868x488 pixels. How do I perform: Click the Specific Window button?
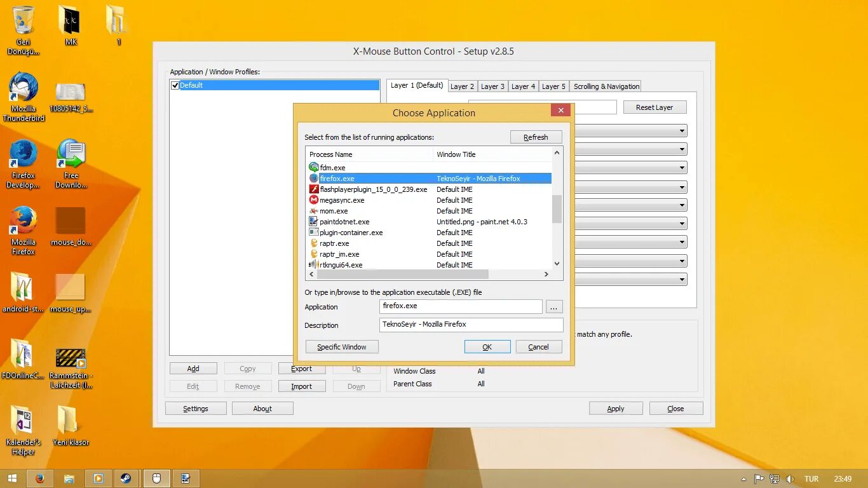tap(342, 347)
